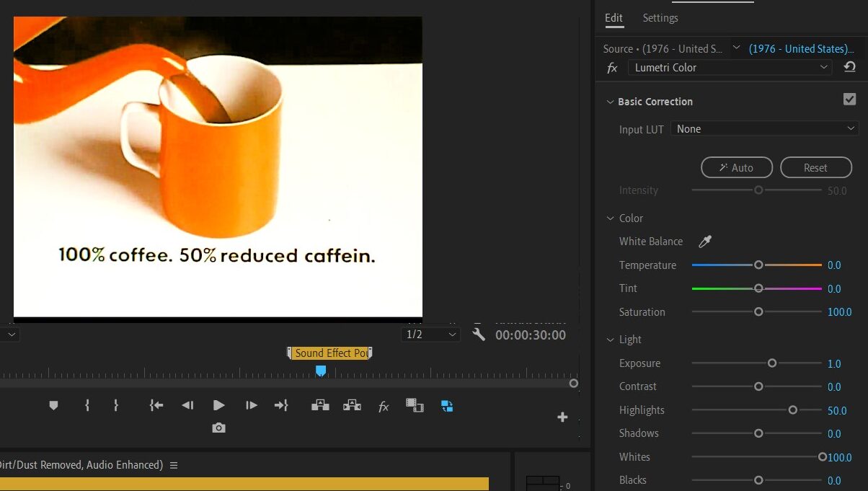Toggle the blue proxies icon
The height and width of the screenshot is (491, 868).
447,406
